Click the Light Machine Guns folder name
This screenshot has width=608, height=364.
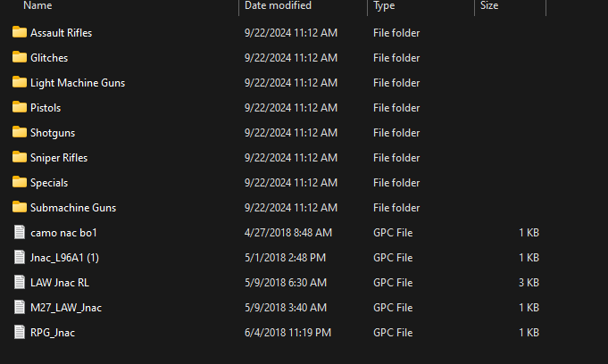[x=78, y=83]
